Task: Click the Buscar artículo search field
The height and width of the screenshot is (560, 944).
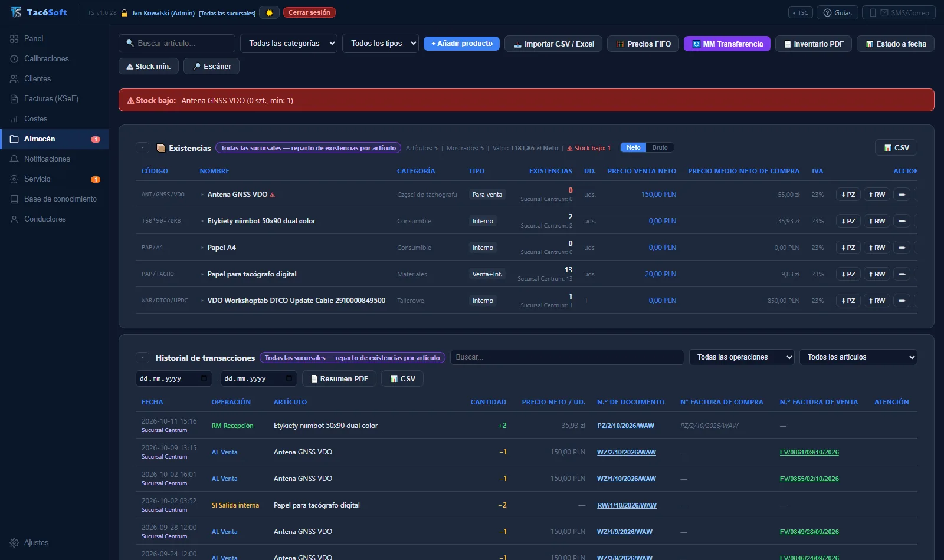Action: point(177,43)
